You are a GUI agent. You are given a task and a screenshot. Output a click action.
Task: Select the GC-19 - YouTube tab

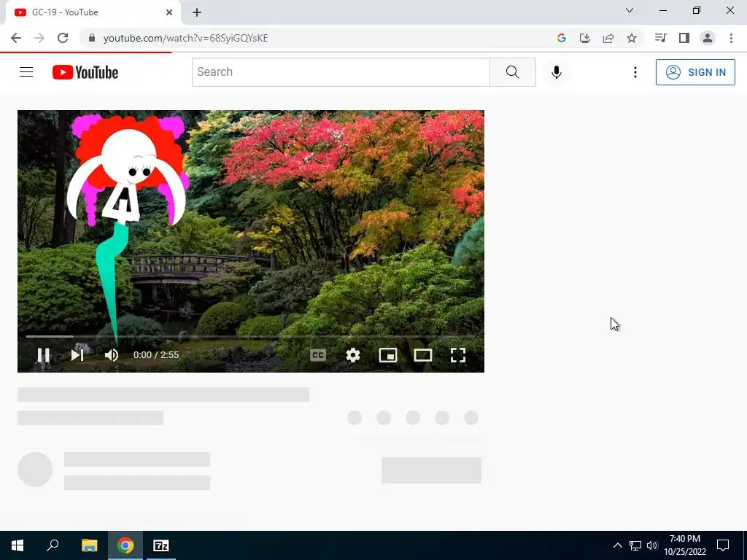click(93, 12)
